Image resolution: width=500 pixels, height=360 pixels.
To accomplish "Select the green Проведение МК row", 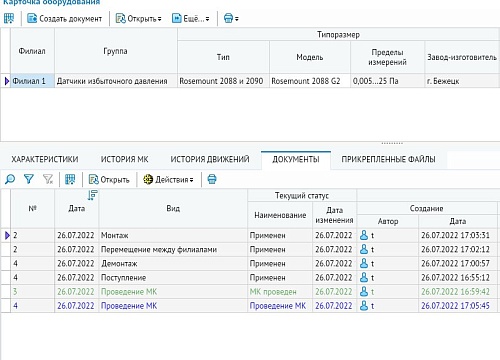I will [249, 292].
